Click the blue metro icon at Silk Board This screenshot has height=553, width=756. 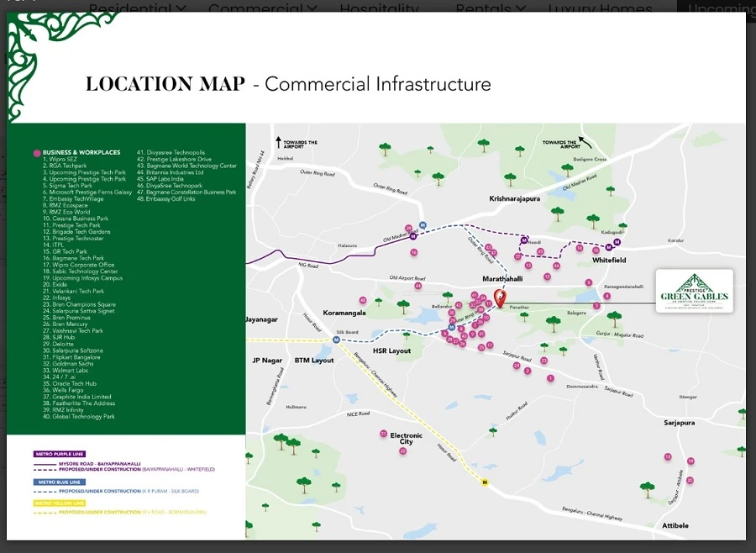click(x=336, y=340)
